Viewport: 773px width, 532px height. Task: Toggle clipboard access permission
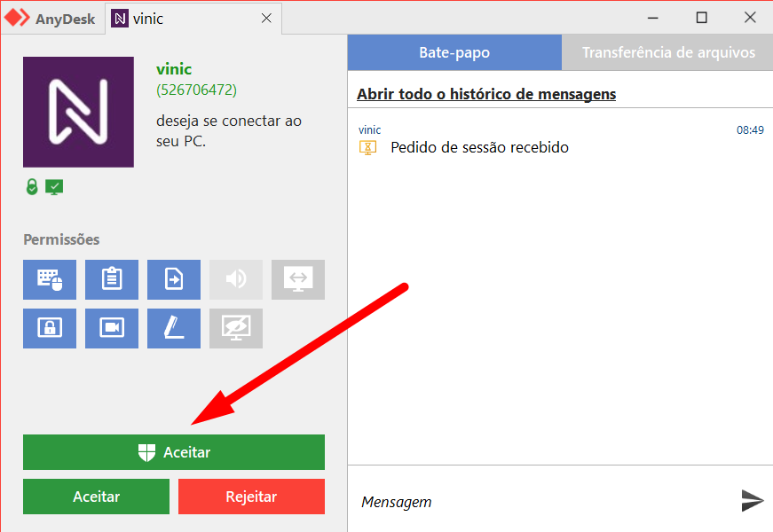[x=112, y=279]
